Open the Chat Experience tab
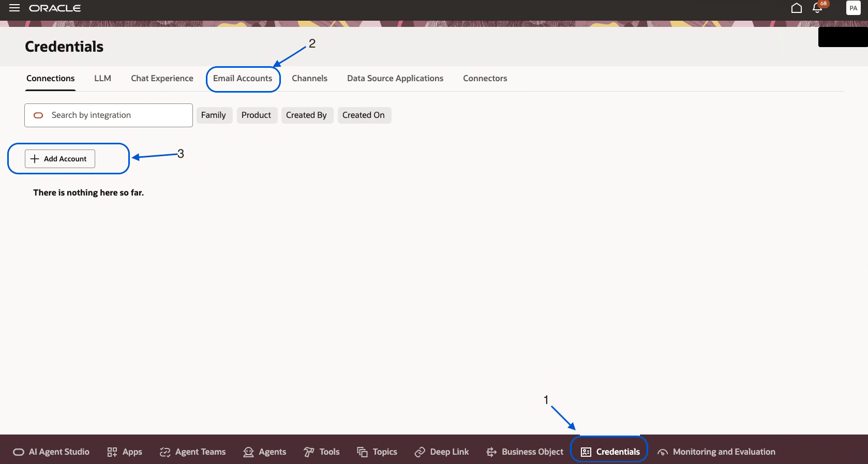This screenshot has width=868, height=464. tap(162, 79)
